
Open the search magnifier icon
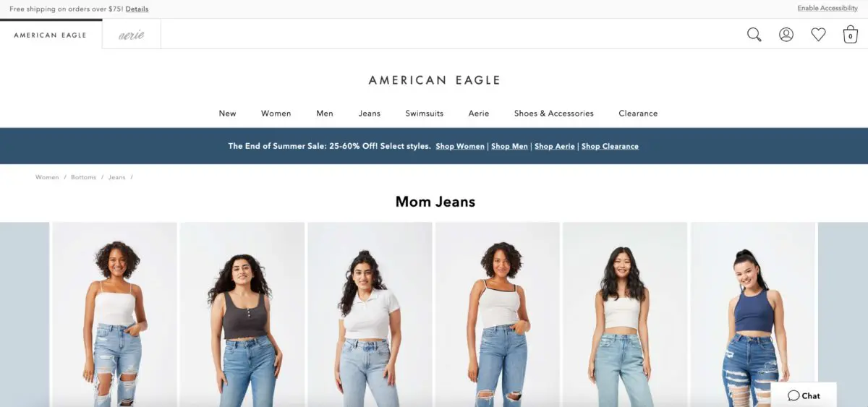[754, 35]
